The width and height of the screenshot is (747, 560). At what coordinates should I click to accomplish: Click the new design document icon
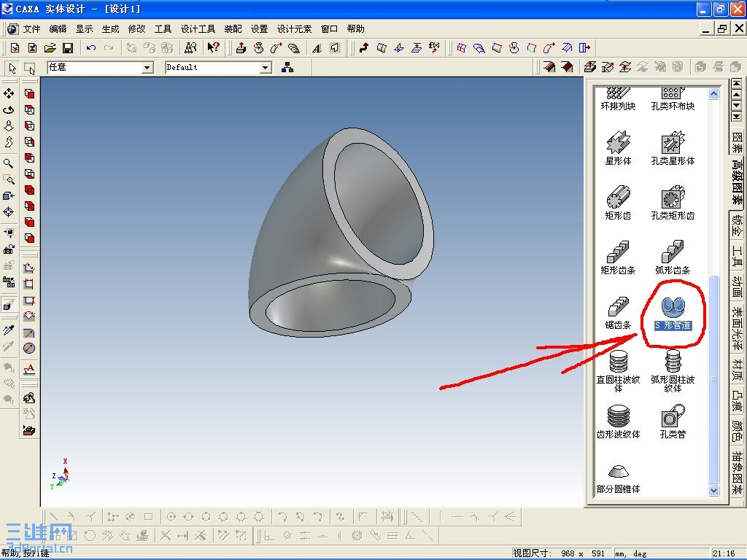pos(15,47)
